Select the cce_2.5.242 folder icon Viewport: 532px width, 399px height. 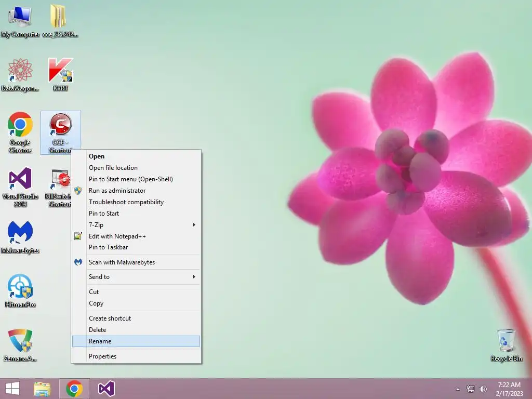(60, 21)
